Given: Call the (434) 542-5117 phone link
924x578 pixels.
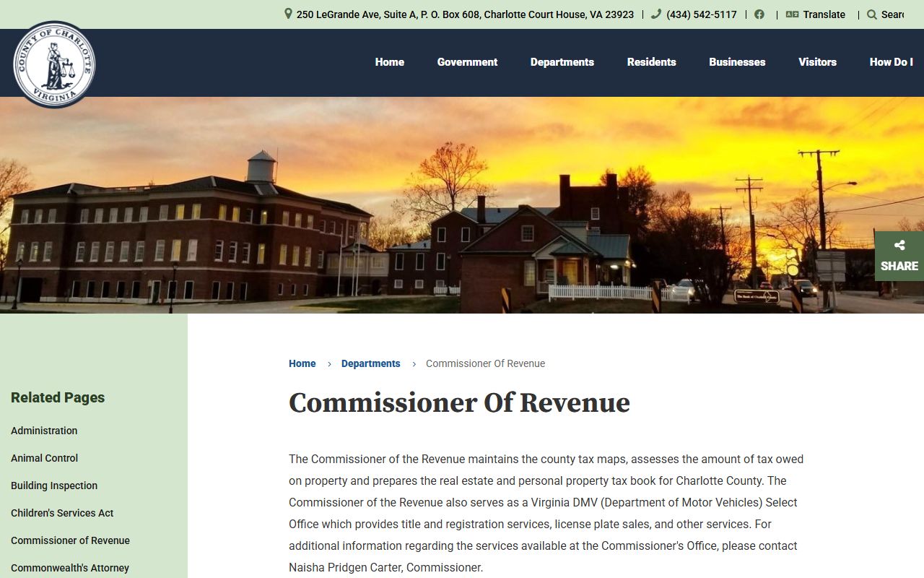Looking at the screenshot, I should [701, 14].
